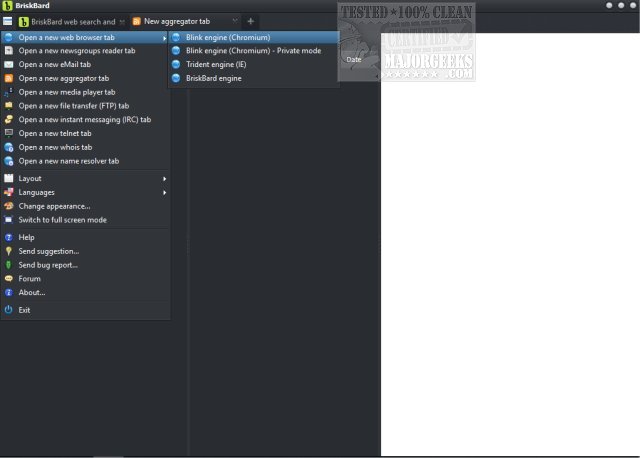Click the FTP file transfer icon
This screenshot has width=640, height=458.
9,106
